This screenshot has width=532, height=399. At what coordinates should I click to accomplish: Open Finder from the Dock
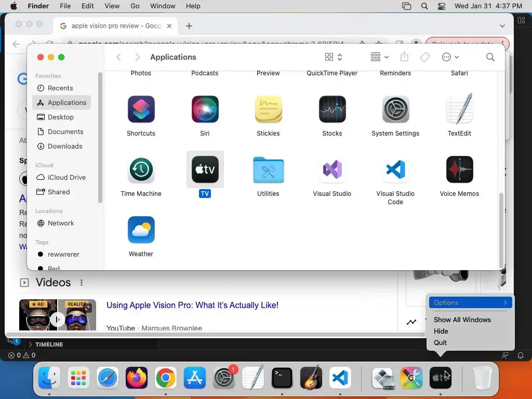click(x=49, y=378)
